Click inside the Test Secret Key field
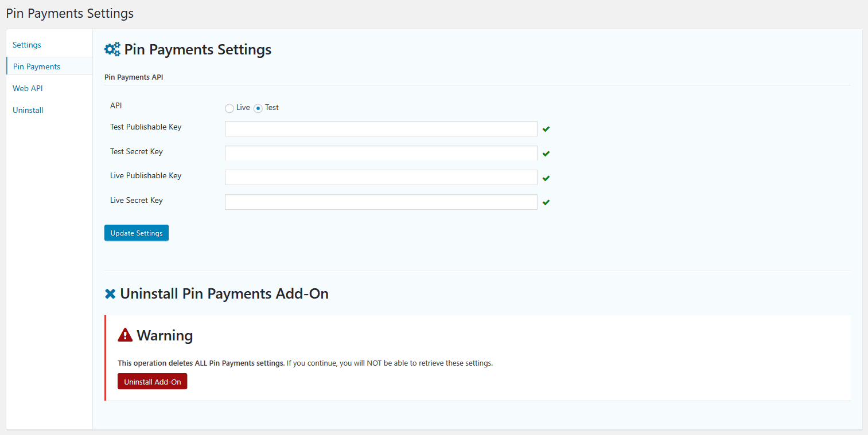The width and height of the screenshot is (868, 435). pos(380,153)
